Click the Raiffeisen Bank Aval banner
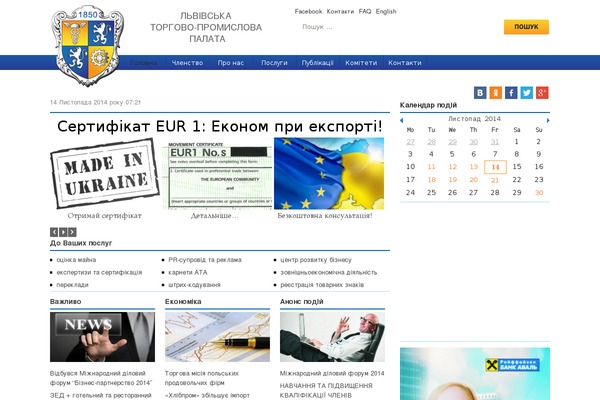 click(474, 374)
